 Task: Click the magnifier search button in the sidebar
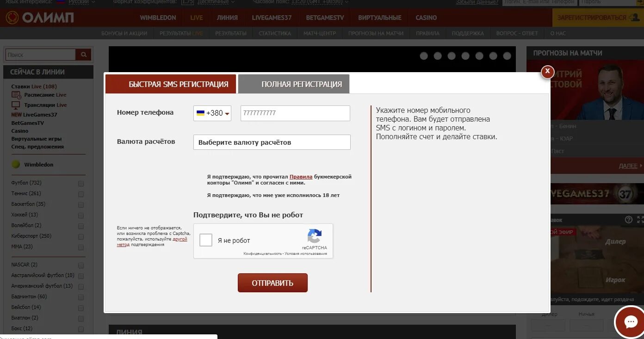pos(83,55)
